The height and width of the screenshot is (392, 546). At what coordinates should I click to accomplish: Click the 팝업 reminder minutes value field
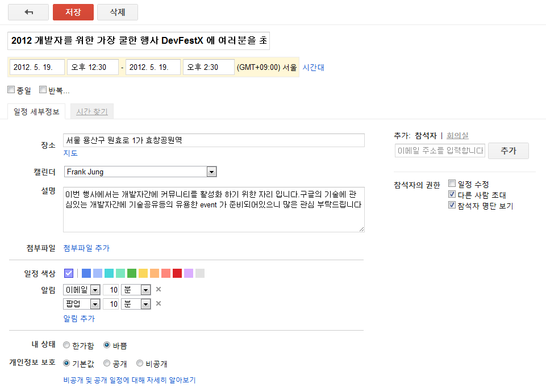click(x=111, y=304)
